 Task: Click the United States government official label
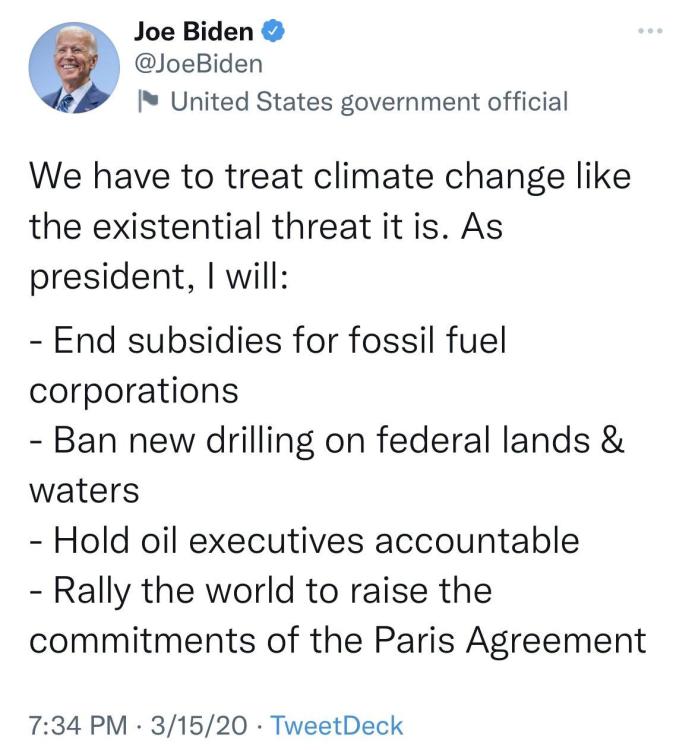(369, 101)
